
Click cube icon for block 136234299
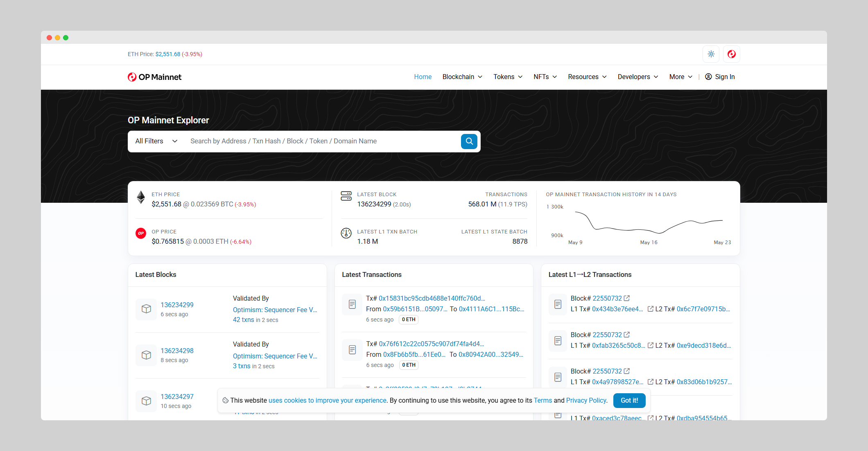tap(146, 309)
